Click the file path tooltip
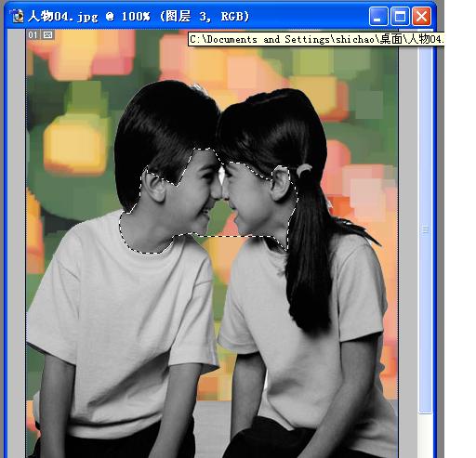 [x=316, y=39]
